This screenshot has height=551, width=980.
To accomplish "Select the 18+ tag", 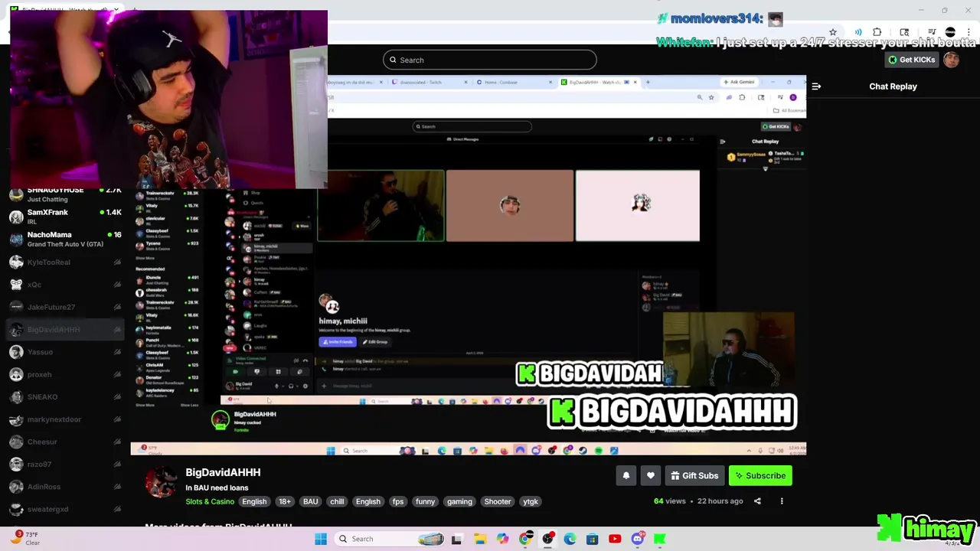I will click(285, 502).
